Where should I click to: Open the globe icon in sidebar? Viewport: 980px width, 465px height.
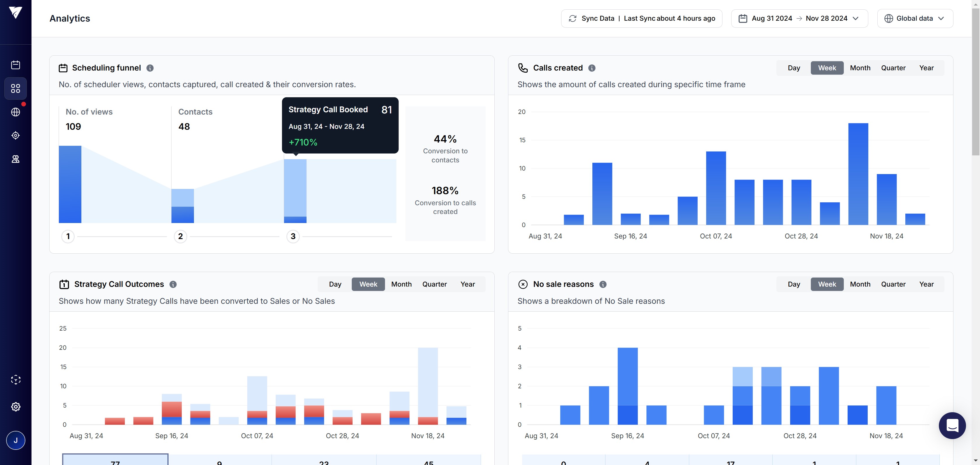click(x=15, y=112)
